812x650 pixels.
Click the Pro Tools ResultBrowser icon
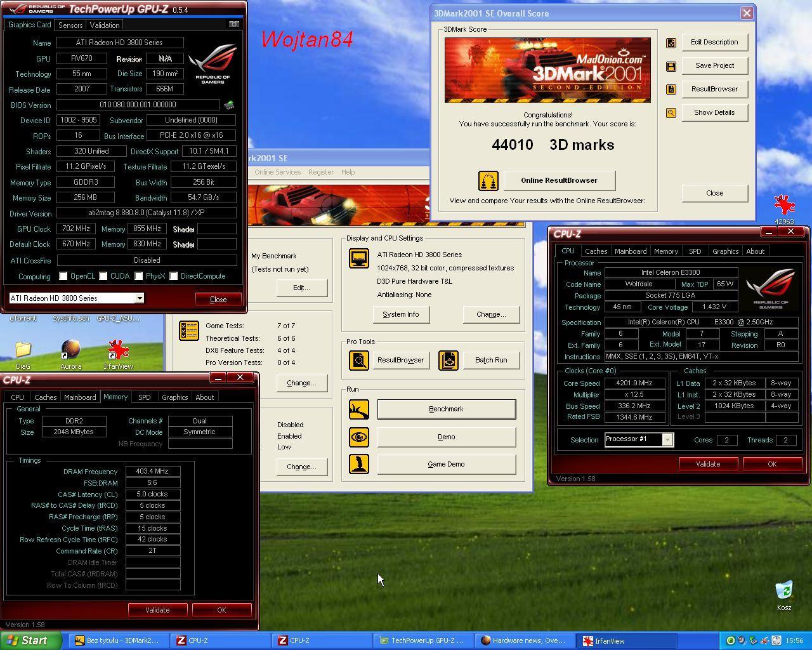point(359,361)
